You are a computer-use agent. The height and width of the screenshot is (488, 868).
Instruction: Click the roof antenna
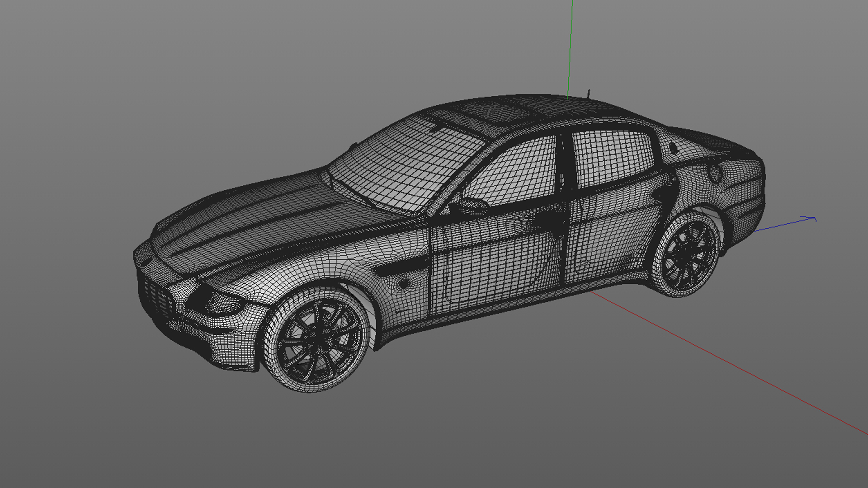pos(589,94)
